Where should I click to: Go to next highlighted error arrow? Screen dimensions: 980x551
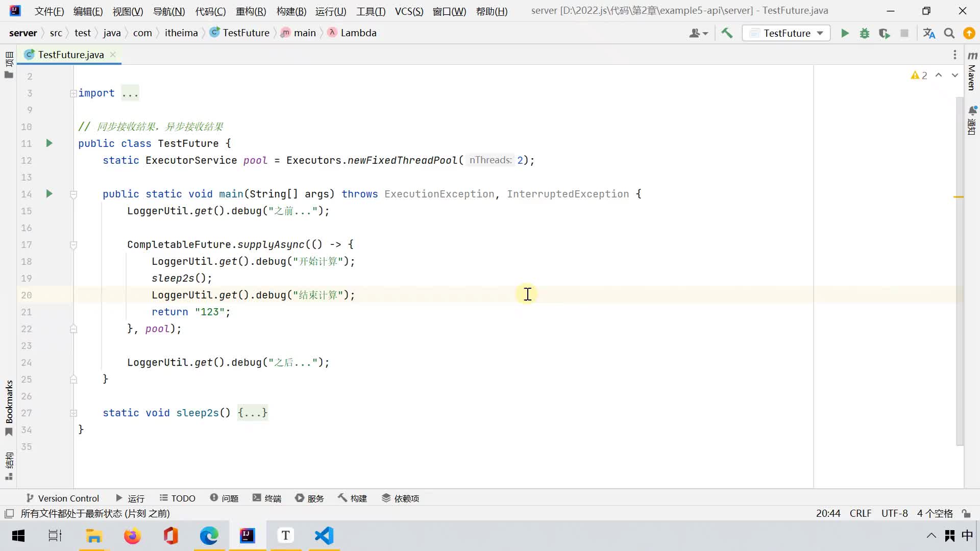coord(954,76)
